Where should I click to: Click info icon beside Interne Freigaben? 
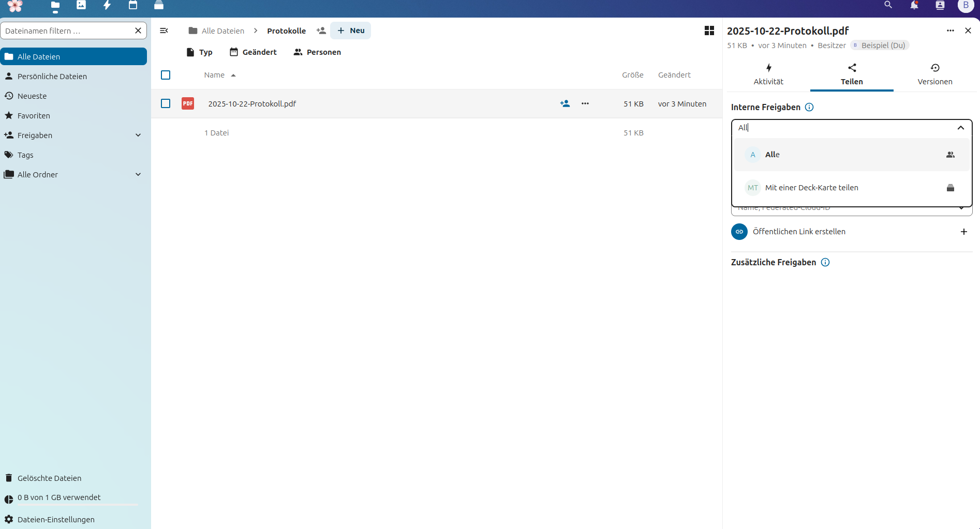click(809, 107)
